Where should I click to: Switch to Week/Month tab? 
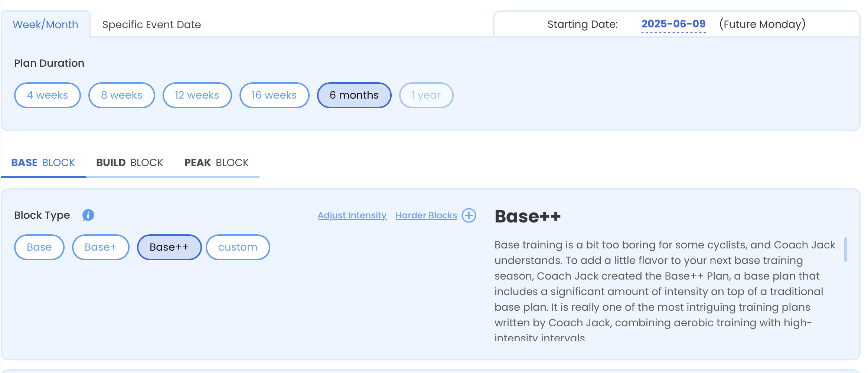click(x=46, y=24)
